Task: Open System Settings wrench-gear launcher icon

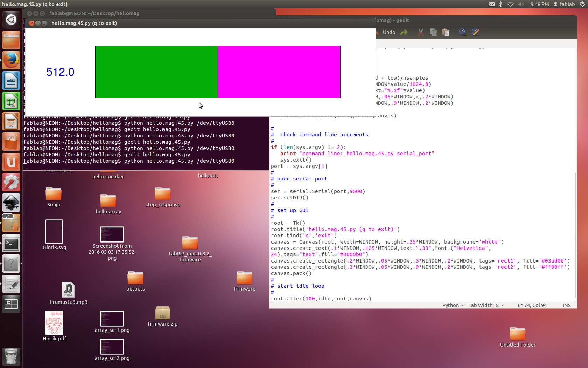Action: [x=11, y=182]
